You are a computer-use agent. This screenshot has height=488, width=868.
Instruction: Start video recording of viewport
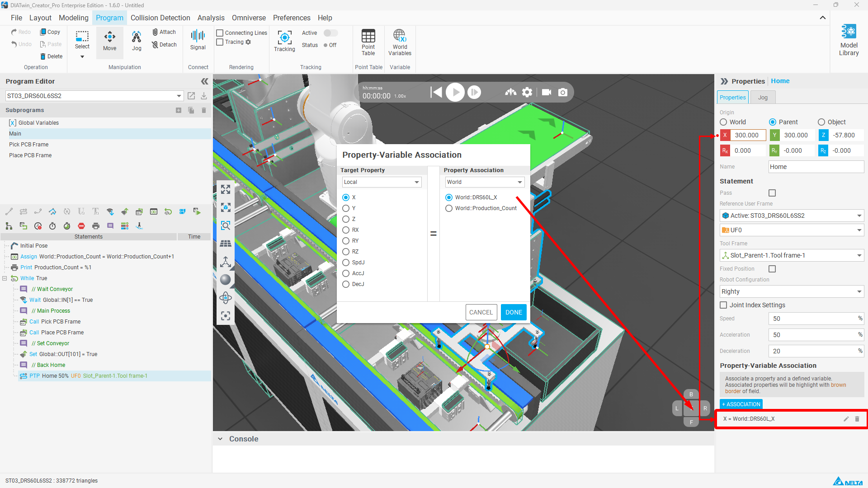tap(547, 92)
